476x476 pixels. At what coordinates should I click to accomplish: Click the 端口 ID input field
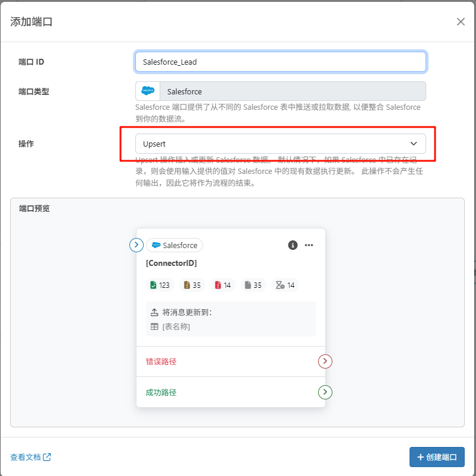(x=280, y=62)
